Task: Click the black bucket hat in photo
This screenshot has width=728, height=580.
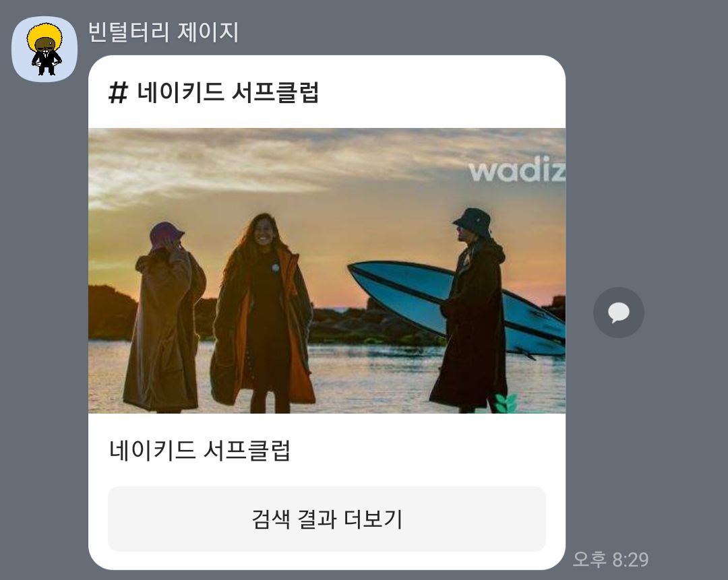Action: 473,222
